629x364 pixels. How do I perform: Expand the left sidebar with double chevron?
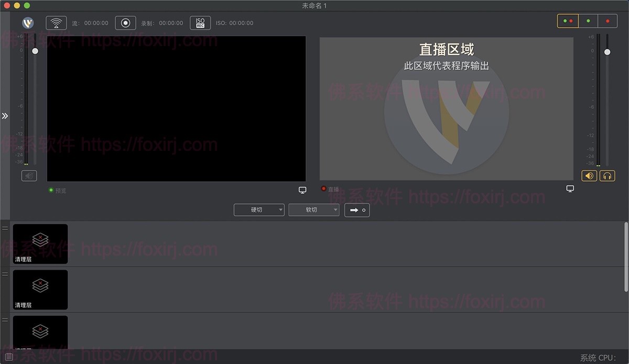coord(5,116)
